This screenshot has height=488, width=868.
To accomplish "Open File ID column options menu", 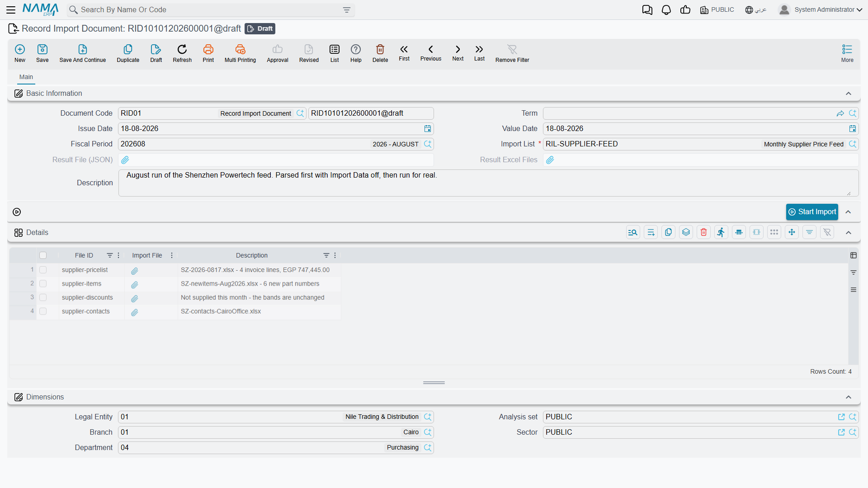I will [x=118, y=255].
